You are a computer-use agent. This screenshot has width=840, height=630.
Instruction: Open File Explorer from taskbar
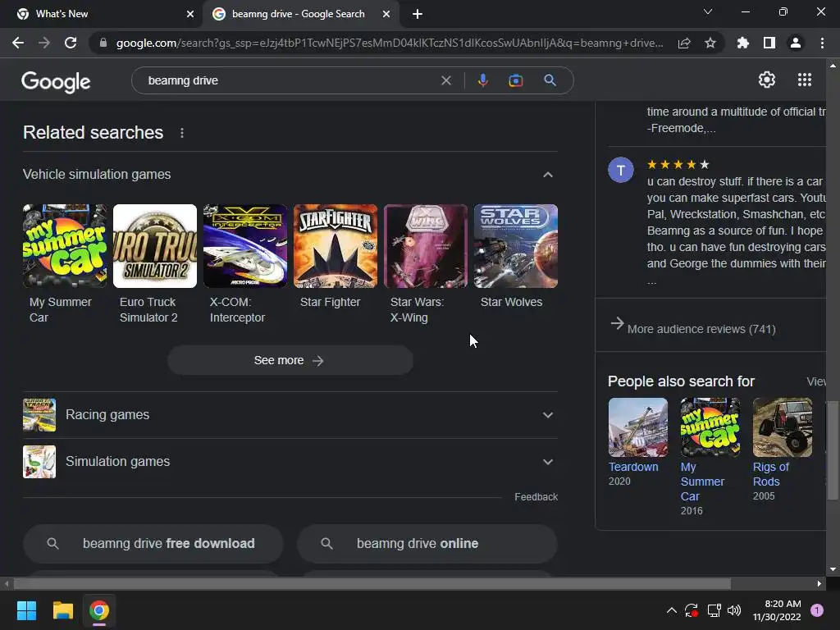[62, 610]
